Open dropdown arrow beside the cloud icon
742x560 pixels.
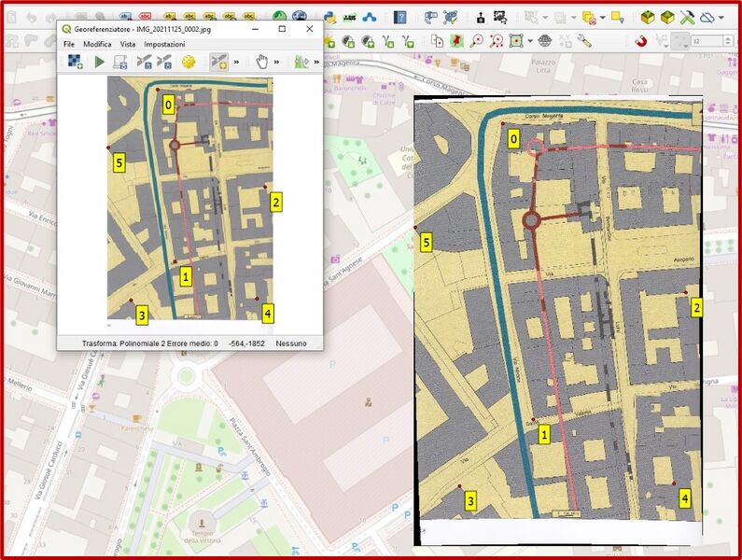click(721, 17)
